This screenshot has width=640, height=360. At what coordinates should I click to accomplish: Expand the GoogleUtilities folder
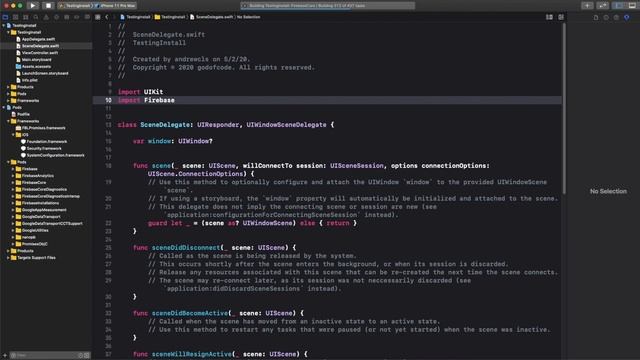(13, 231)
